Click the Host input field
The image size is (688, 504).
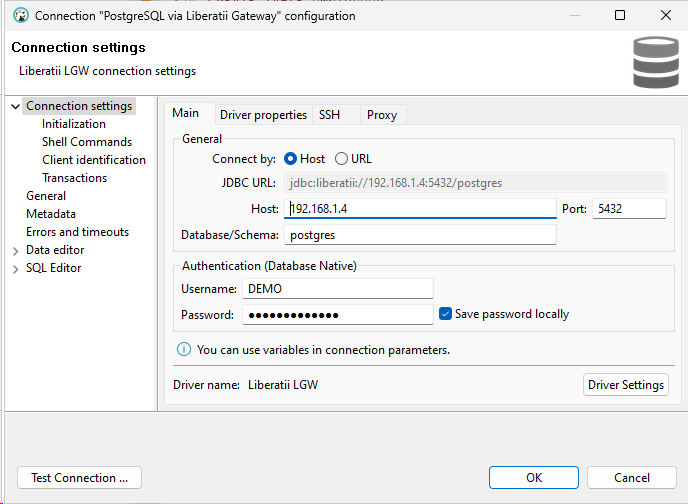420,209
